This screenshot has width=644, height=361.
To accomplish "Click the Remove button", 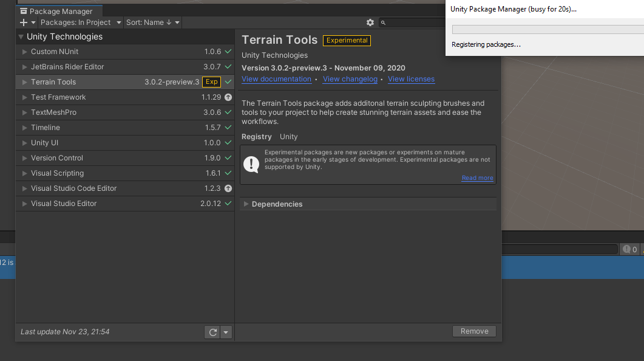I will tap(475, 331).
